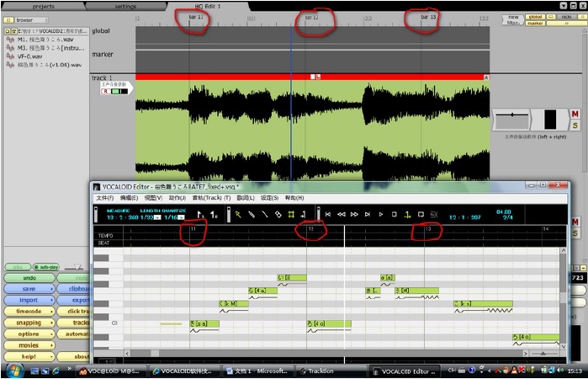The height and width of the screenshot is (379, 588).
Task: Select the green note at bar 11
Action: 204,323
